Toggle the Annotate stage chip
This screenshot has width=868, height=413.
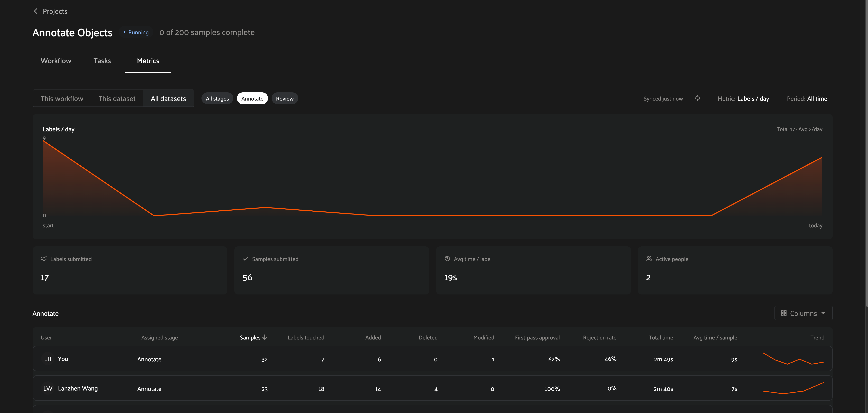(x=252, y=98)
